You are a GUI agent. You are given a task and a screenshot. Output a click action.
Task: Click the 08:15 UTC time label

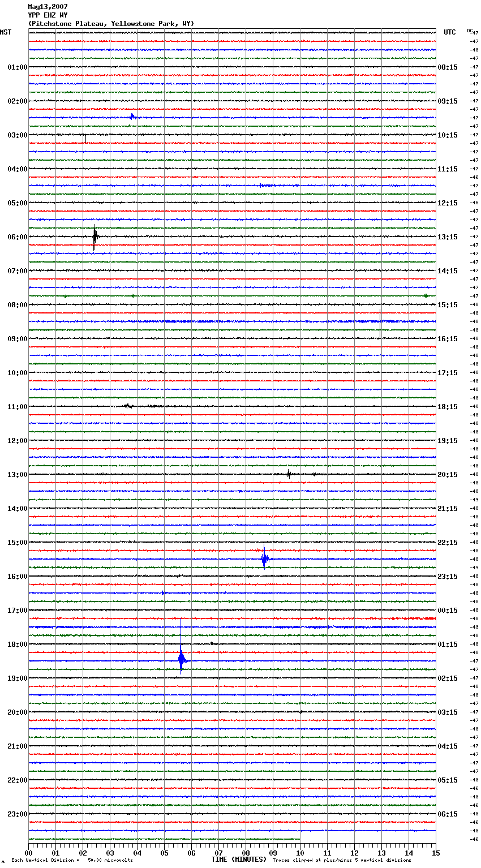[448, 67]
